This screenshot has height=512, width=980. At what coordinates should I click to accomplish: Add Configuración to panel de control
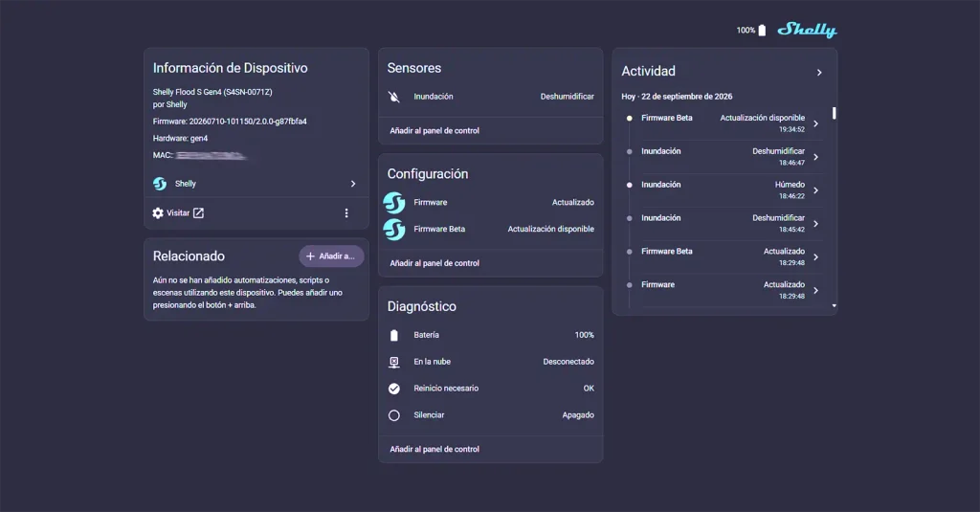434,263
